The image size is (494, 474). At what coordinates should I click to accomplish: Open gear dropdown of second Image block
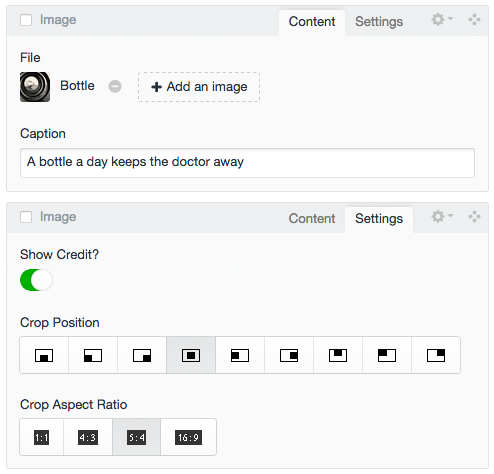click(442, 216)
